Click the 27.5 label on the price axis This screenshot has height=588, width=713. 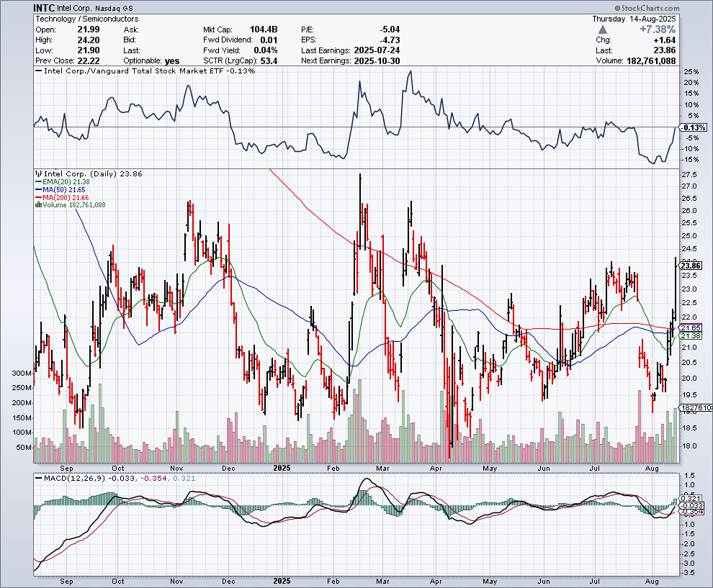coord(689,174)
